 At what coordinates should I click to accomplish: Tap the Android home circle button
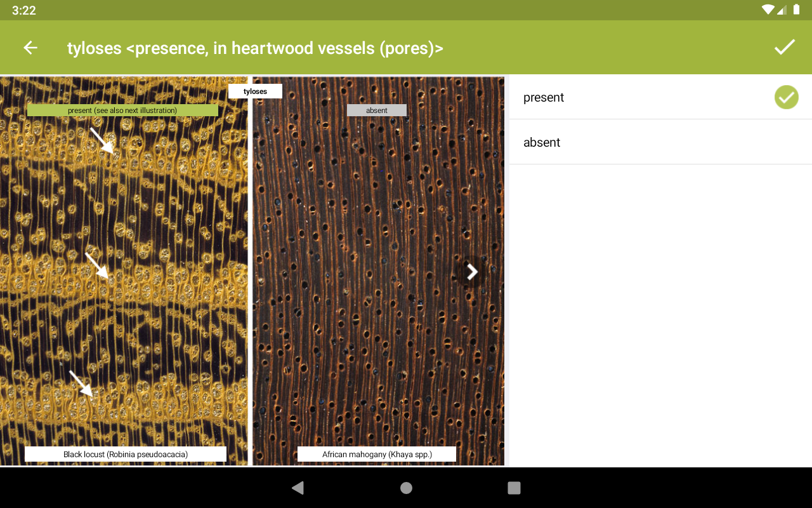coord(406,488)
